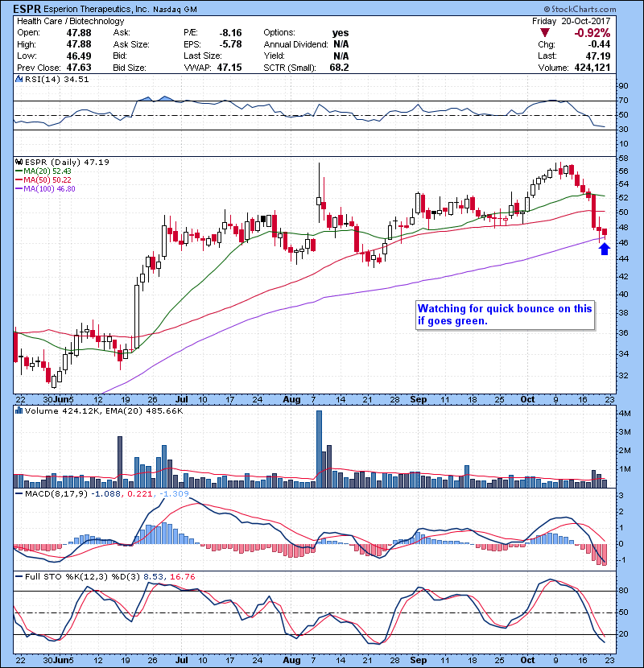Click the EPS value -5.78
Screen dimensions: 644x668
coord(230,44)
